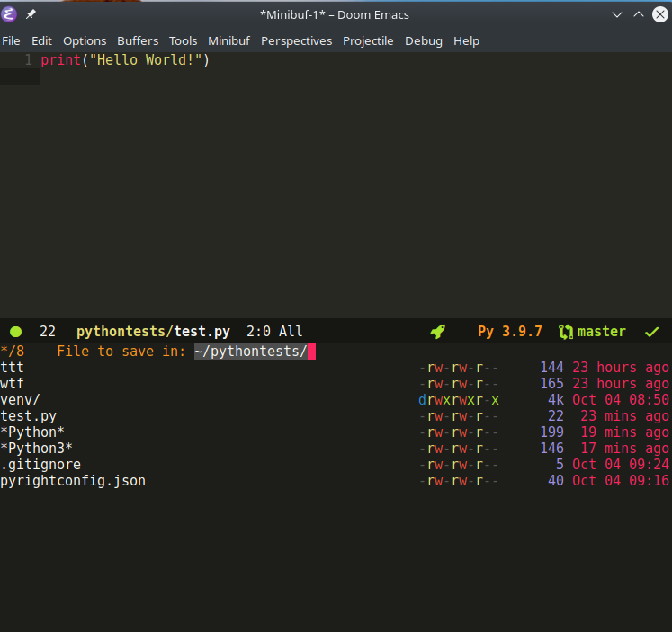Click pythontests/test.py buffer name in modeline
This screenshot has width=672, height=632.
coord(153,332)
